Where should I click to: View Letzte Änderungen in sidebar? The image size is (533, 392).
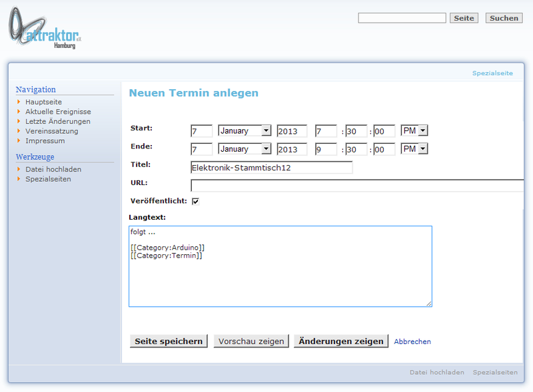[58, 122]
